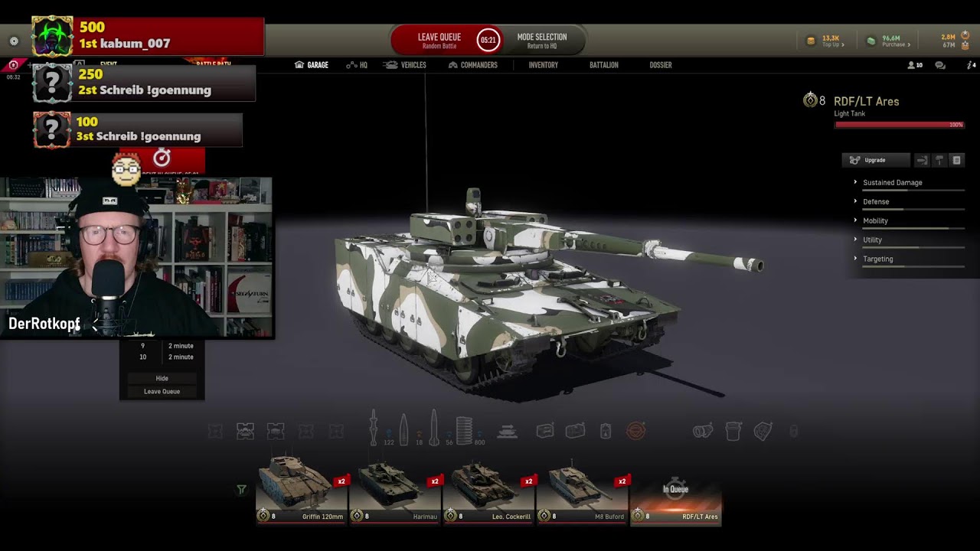Click the first consumable crate slot

(x=545, y=432)
